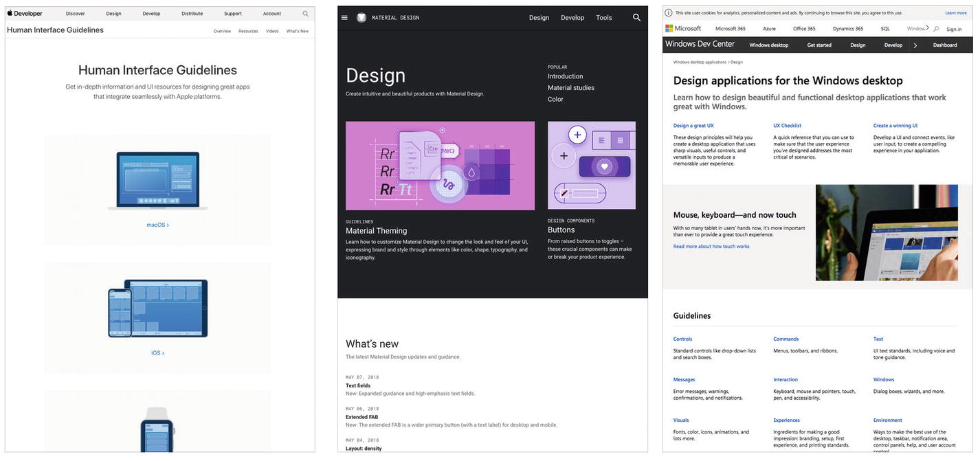Viewport: 980px width, 461px height.
Task: Open the Commands guideline link
Action: click(x=786, y=339)
